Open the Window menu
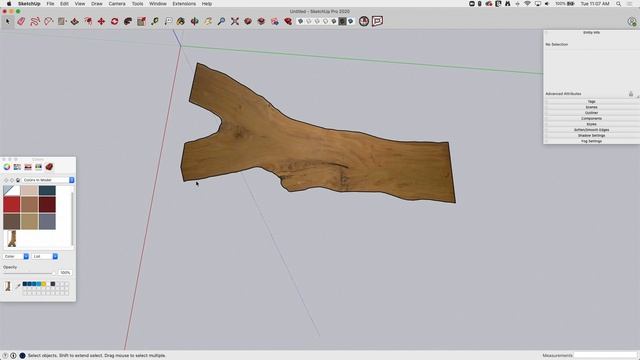Image resolution: width=640 pixels, height=360 pixels. coord(158,4)
